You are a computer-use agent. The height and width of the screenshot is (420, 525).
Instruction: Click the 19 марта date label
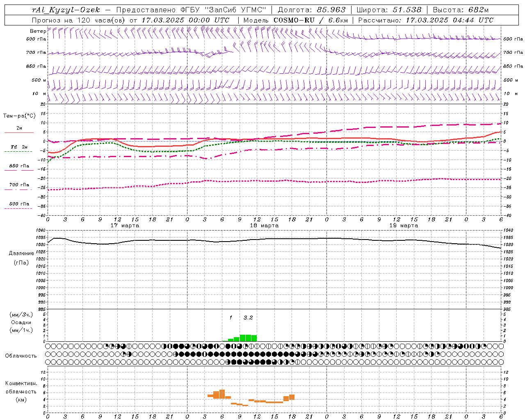pos(404,226)
